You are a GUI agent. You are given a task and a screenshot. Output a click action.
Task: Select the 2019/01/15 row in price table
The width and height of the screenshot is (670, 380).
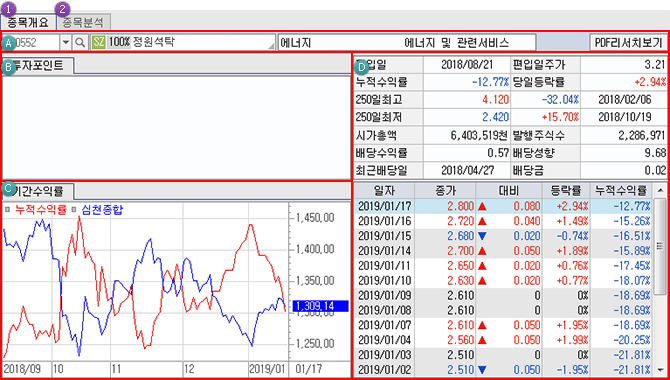pos(504,236)
